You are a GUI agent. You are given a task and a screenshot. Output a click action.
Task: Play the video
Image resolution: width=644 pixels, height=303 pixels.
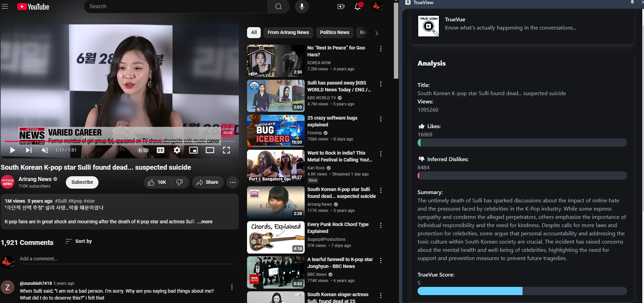click(13, 150)
